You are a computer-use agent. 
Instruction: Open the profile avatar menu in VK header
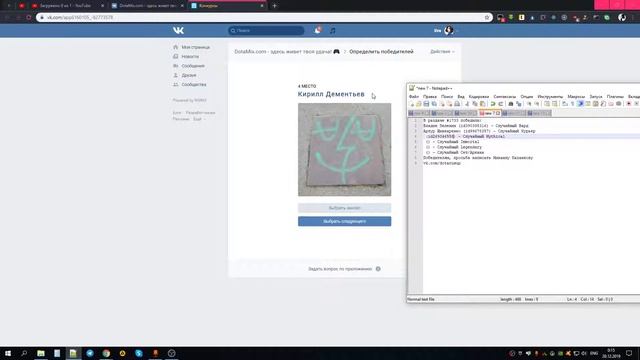(x=448, y=30)
